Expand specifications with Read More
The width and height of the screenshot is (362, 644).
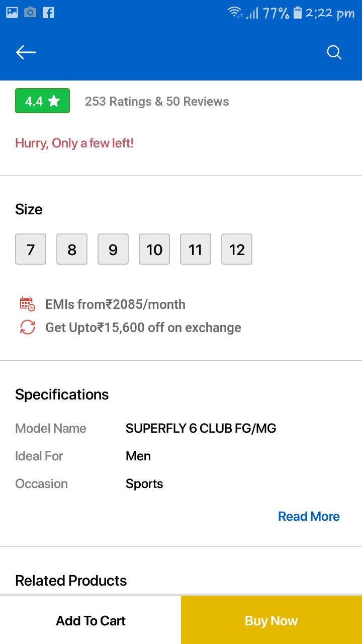pos(309,516)
